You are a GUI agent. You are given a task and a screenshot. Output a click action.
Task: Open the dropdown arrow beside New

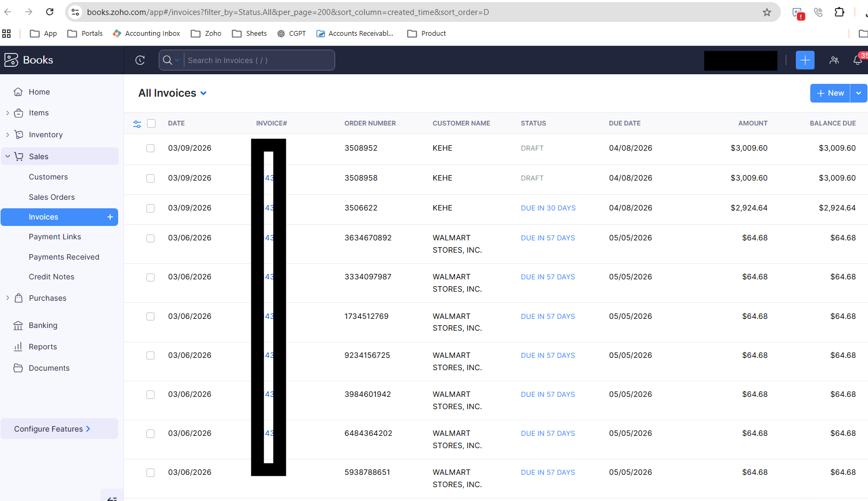tap(858, 93)
